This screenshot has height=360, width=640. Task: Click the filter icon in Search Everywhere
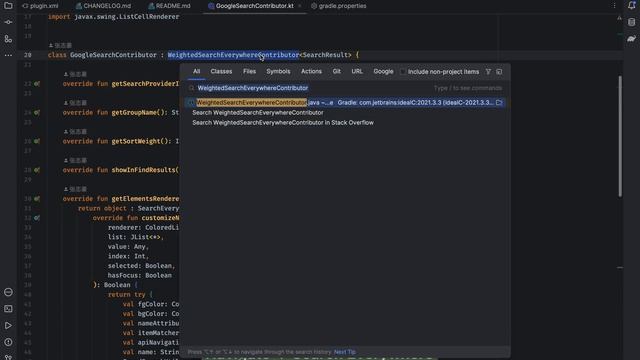pos(488,71)
